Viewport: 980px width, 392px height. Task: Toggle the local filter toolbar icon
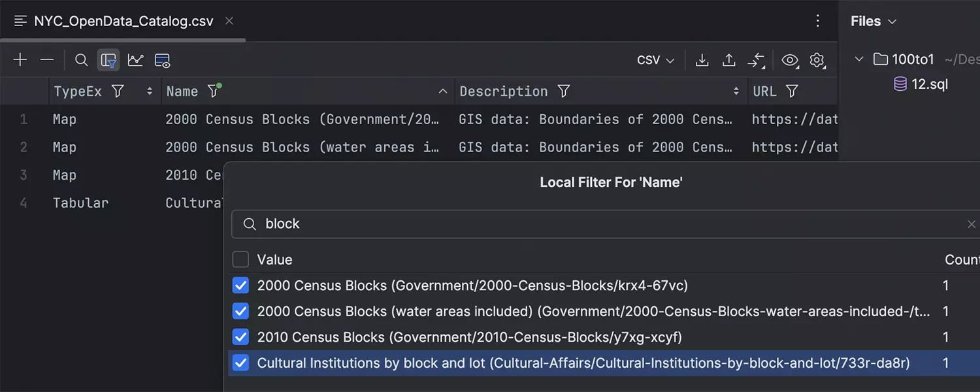tap(108, 60)
